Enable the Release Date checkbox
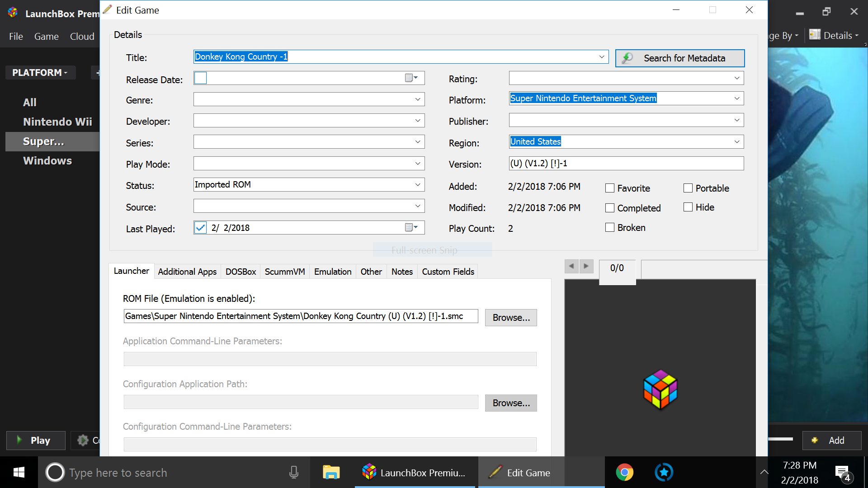The height and width of the screenshot is (488, 868). coord(200,78)
